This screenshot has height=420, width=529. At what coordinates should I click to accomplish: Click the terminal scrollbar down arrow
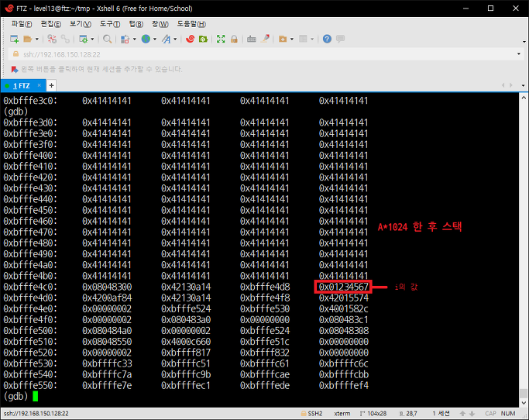click(524, 403)
